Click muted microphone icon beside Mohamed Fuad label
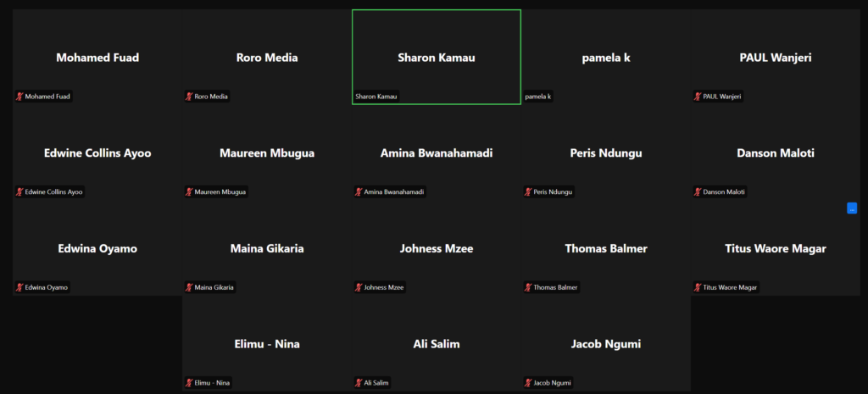 click(x=19, y=97)
